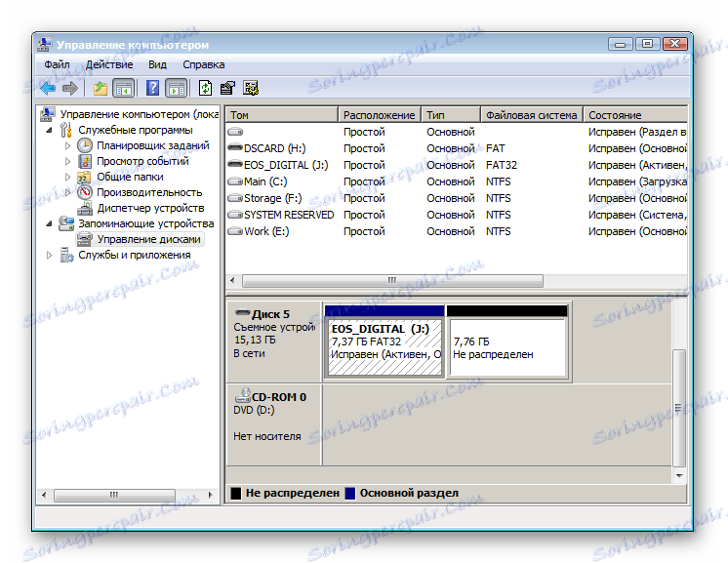Select the EOS_DIGITAL (J:) volume row
Image resolution: width=728 pixels, height=563 pixels.
[x=456, y=165]
